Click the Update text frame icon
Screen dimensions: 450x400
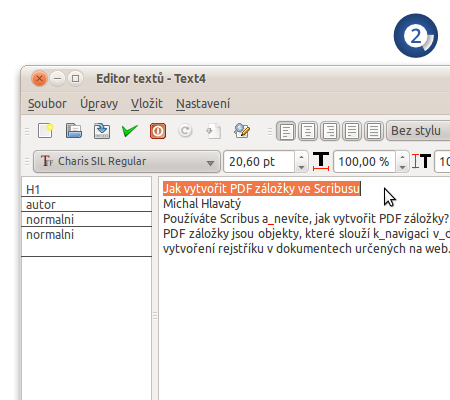click(x=213, y=131)
